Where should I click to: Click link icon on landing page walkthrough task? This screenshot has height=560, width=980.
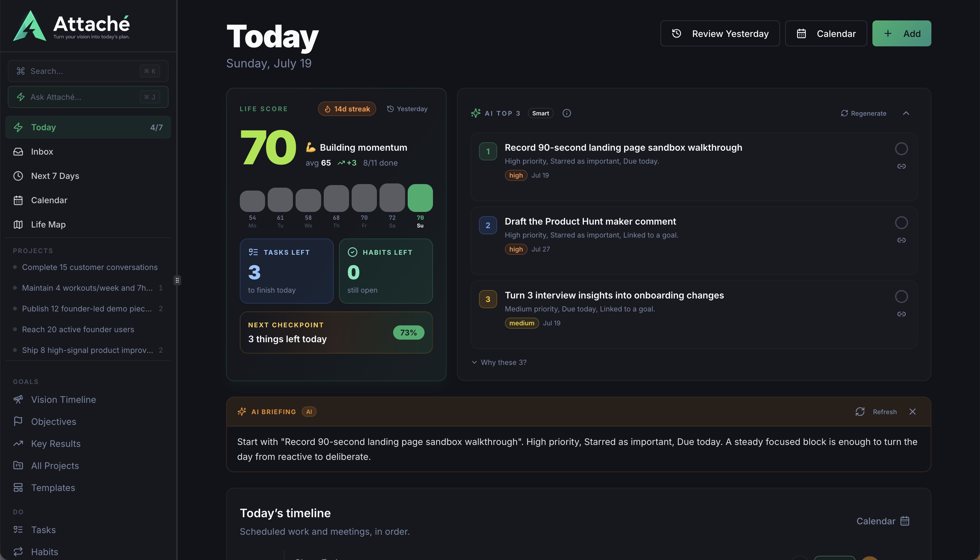(x=901, y=166)
